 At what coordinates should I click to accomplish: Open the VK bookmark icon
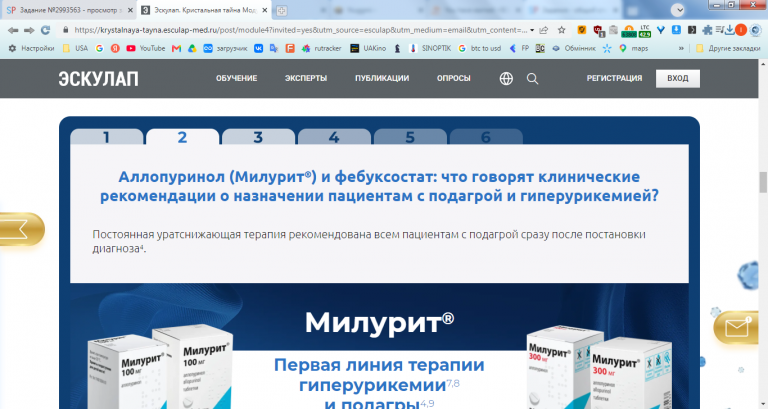click(x=258, y=48)
